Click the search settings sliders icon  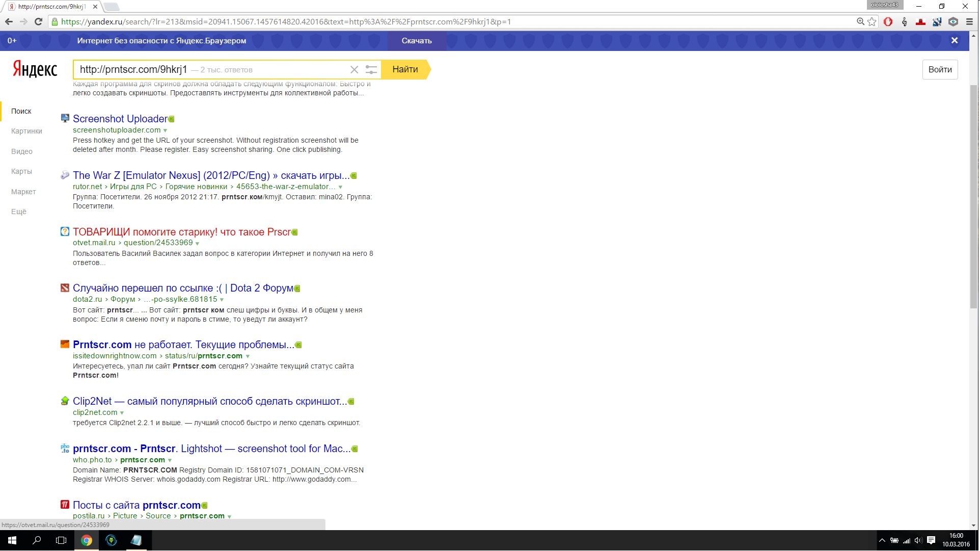(371, 70)
